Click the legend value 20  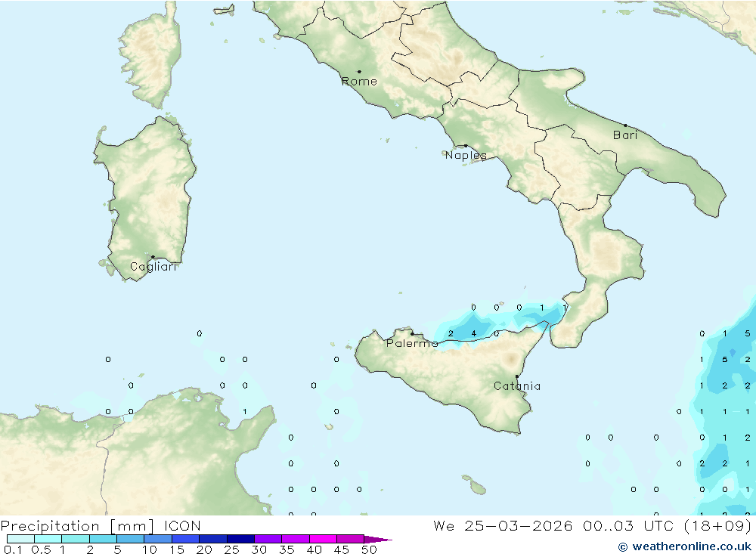point(204,549)
